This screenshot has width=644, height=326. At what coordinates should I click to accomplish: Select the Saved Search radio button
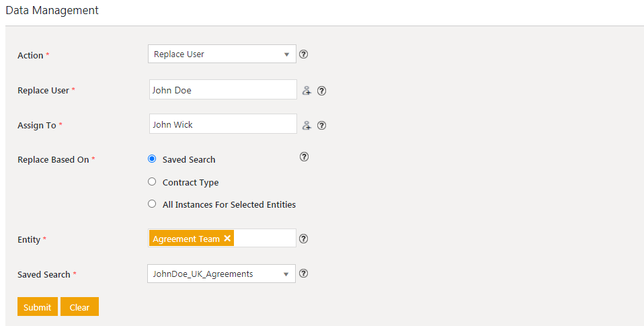(x=152, y=159)
